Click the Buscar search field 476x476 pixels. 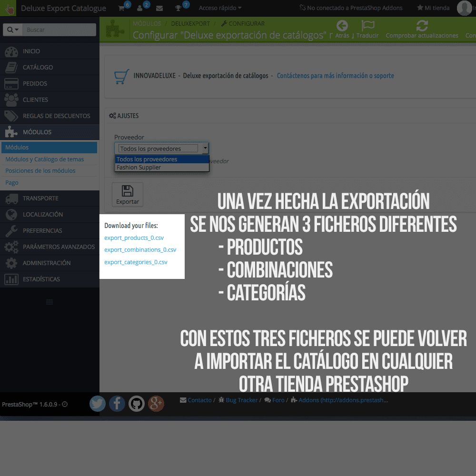point(59,30)
